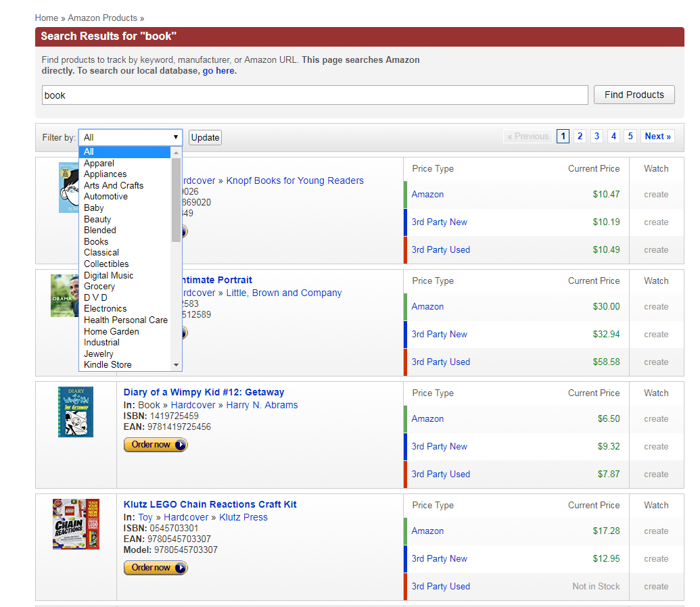Create watch for $12.95 3rd Party New
The height and width of the screenshot is (607, 700).
[656, 559]
